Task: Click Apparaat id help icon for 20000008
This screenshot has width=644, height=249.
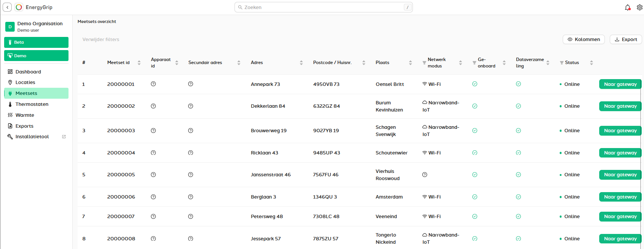Action: point(153,238)
